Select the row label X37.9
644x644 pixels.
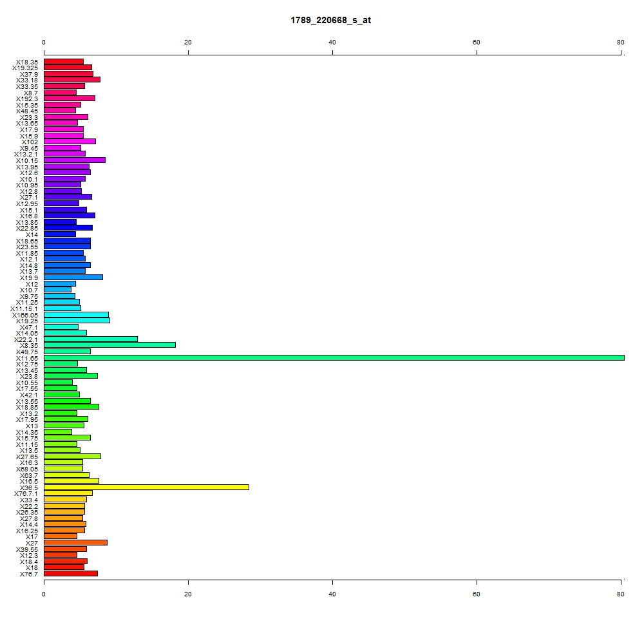pyautogui.click(x=29, y=74)
